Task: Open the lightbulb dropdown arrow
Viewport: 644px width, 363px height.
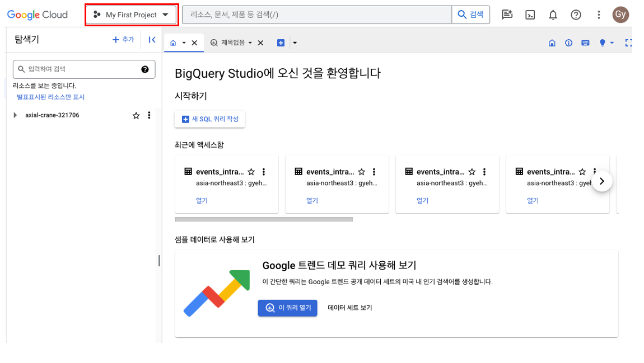Action: [612, 43]
